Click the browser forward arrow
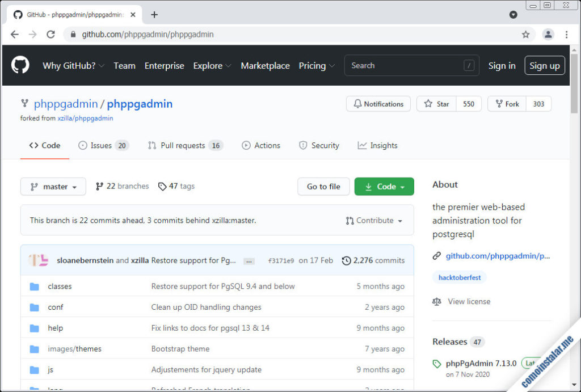This screenshot has width=581, height=392. 32,35
